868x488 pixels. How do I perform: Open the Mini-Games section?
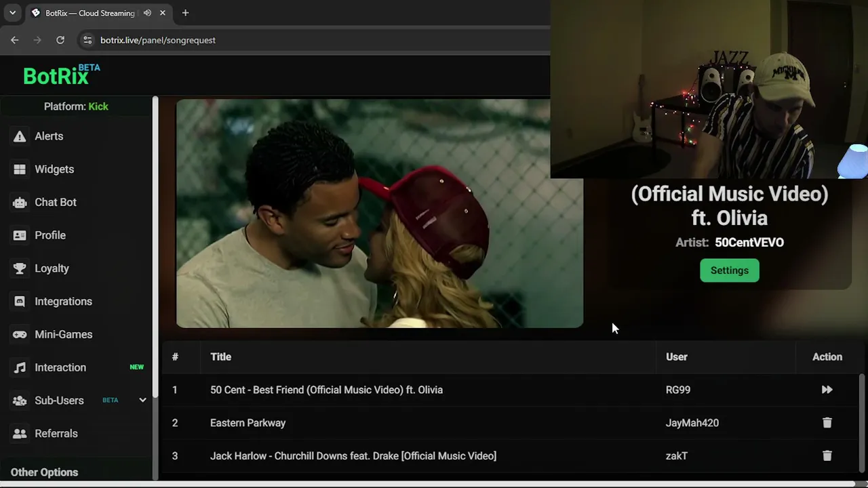[x=64, y=334]
